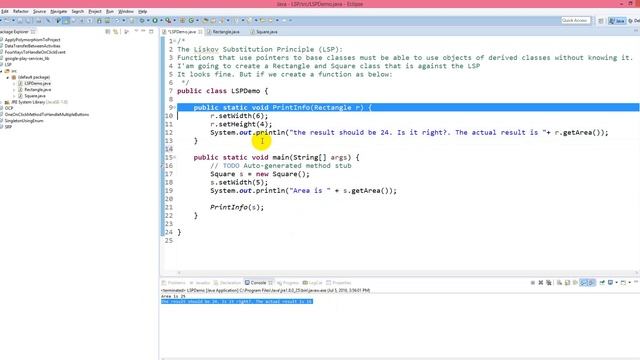
Task: Open New Java Class dropdown arrow
Action: pos(197,20)
